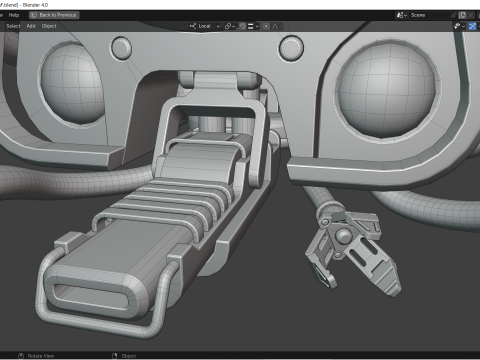Open the Help menu

coord(14,15)
